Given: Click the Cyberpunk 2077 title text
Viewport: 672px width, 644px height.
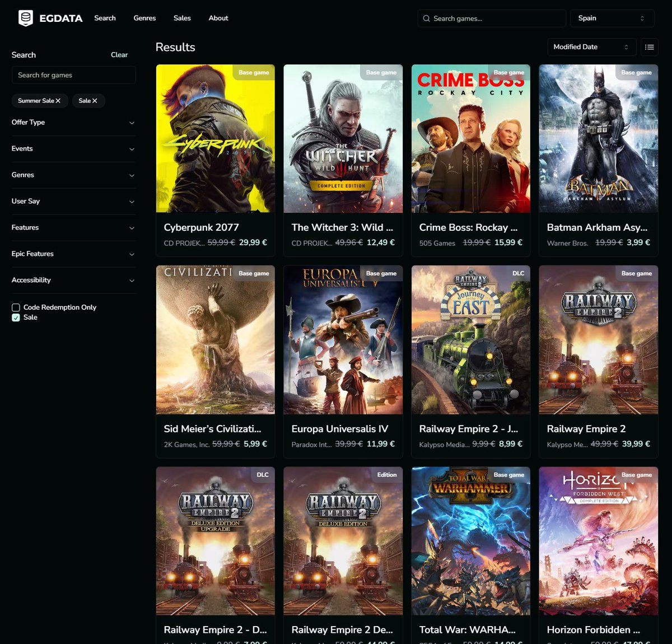Looking at the screenshot, I should tap(201, 227).
